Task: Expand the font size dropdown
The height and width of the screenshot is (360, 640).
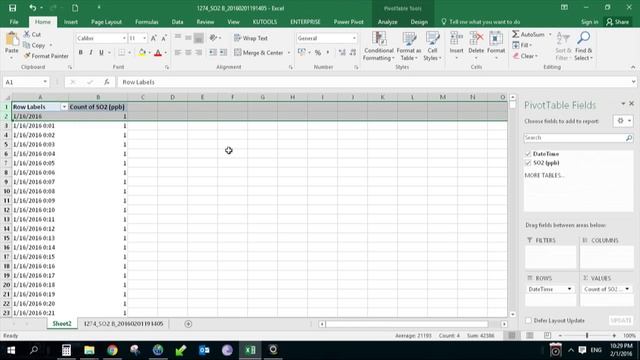Action: click(144, 38)
